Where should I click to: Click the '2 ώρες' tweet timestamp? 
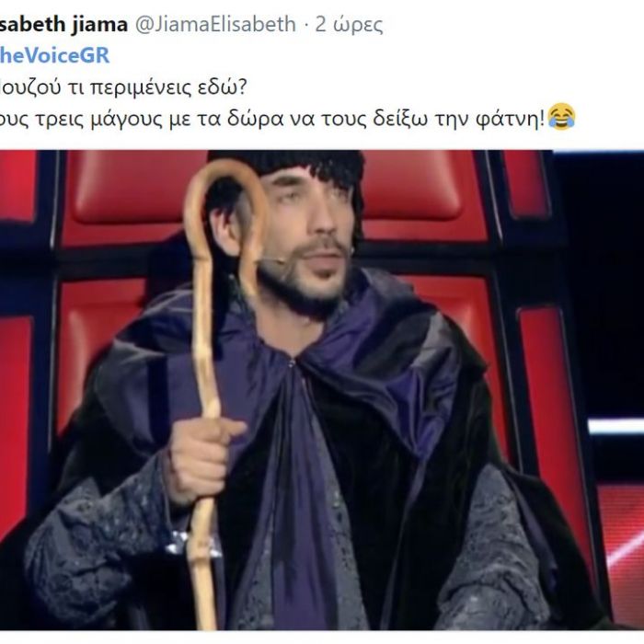click(x=349, y=25)
